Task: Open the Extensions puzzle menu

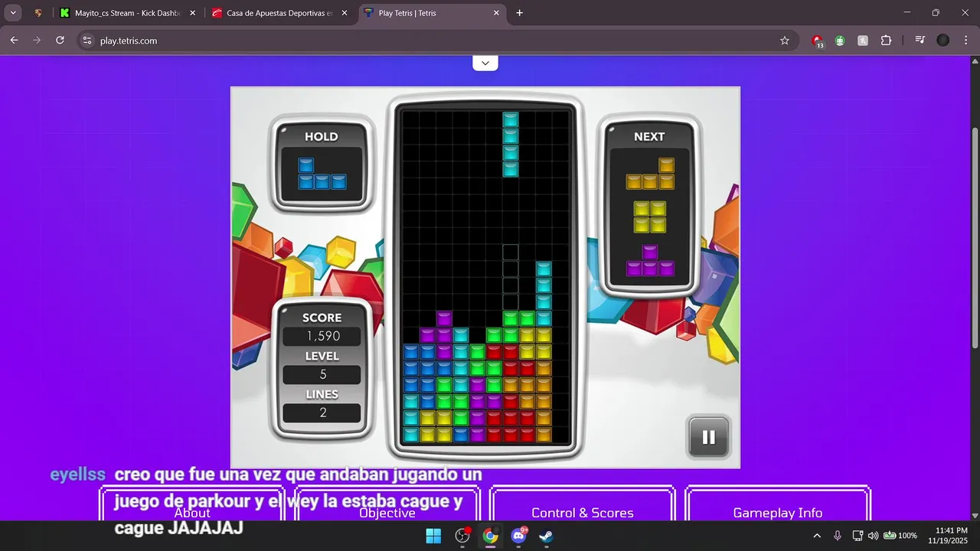Action: [x=886, y=41]
